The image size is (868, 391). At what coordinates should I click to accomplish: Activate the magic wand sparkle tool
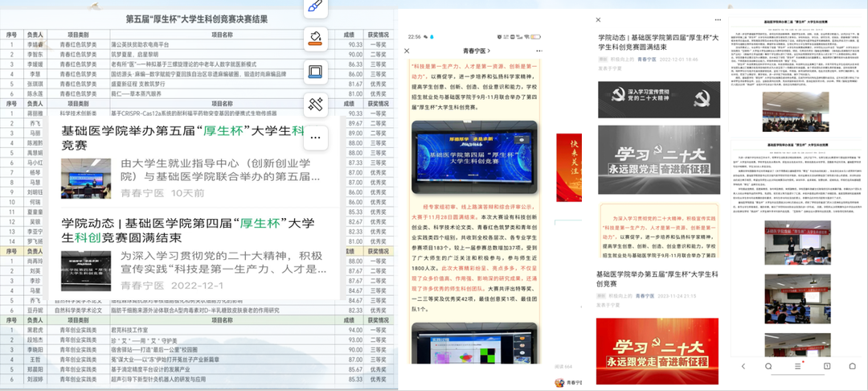[x=316, y=103]
